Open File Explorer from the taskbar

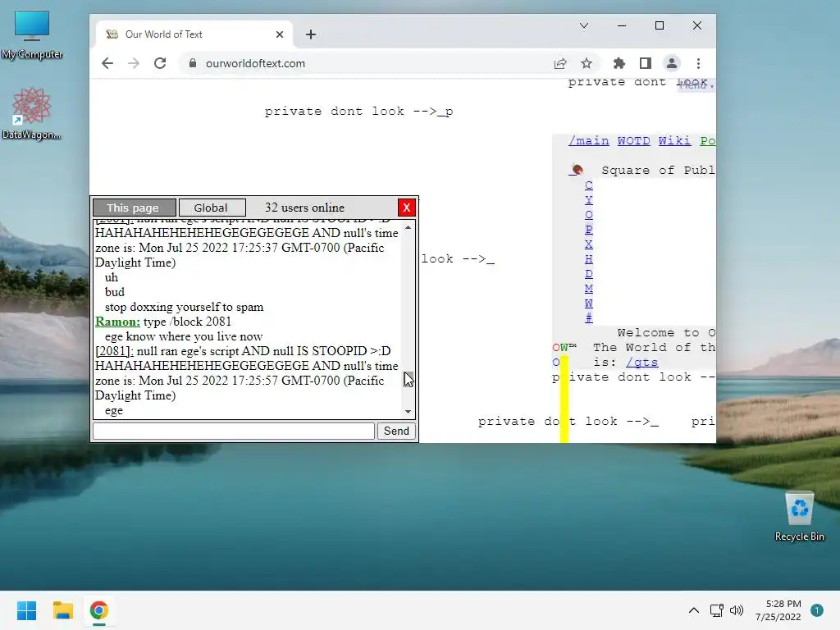62,610
